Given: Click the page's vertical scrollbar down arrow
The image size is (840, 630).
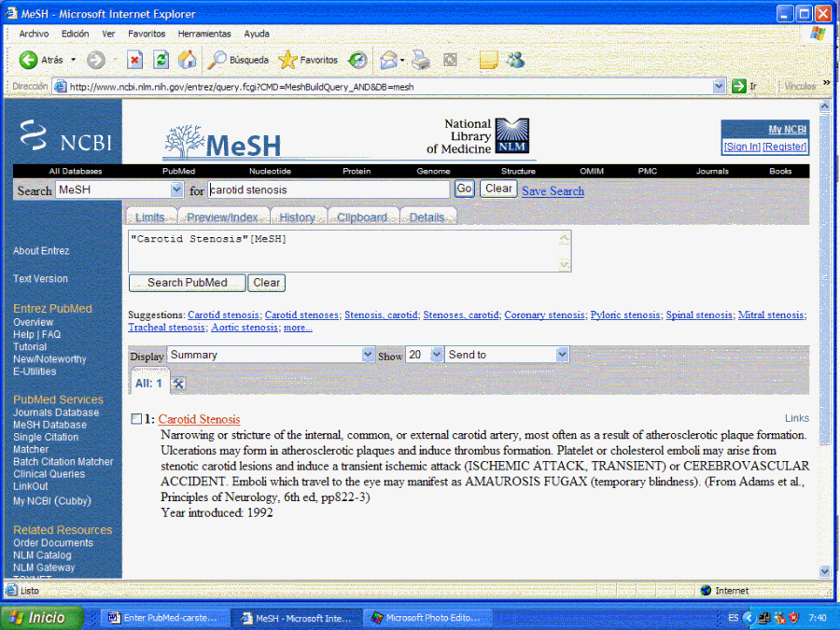Looking at the screenshot, I should click(x=824, y=571).
